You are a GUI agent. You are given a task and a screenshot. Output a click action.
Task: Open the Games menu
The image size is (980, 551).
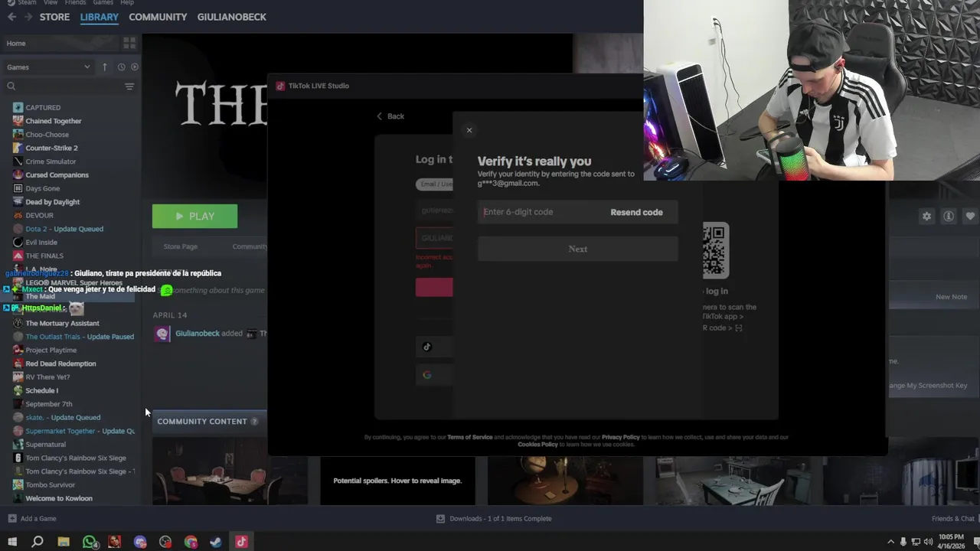click(103, 2)
